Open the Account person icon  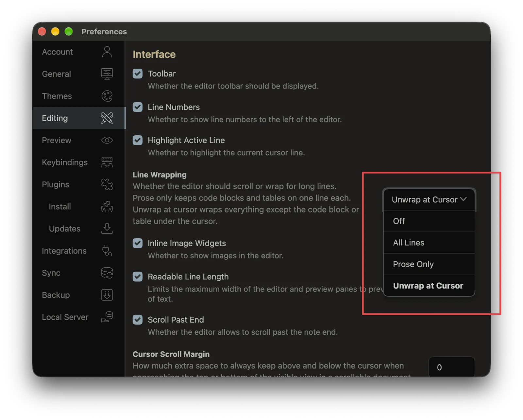[107, 52]
